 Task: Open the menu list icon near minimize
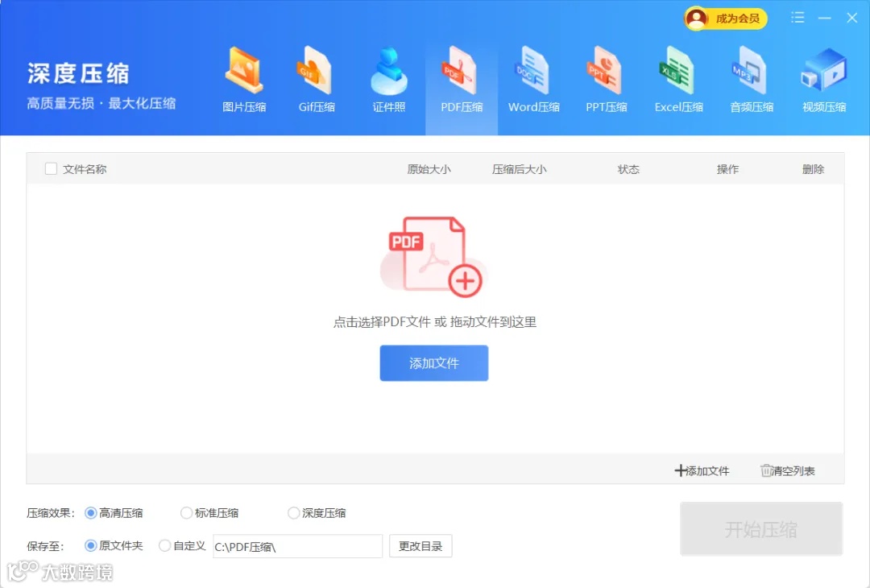(797, 17)
